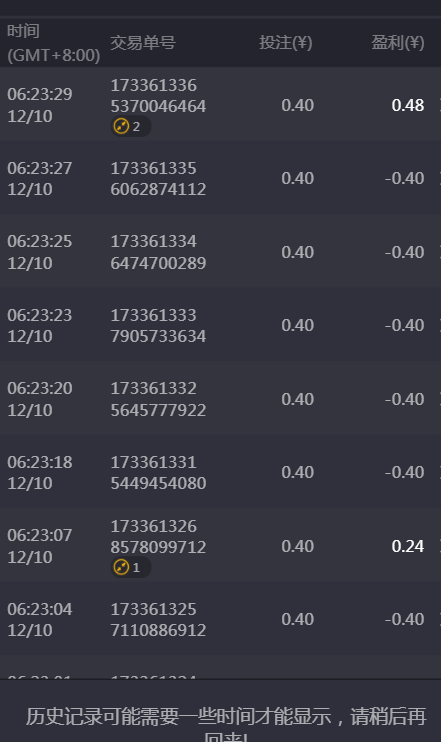Click the 0.24 profit value
This screenshot has height=742, width=441.
coord(408,546)
